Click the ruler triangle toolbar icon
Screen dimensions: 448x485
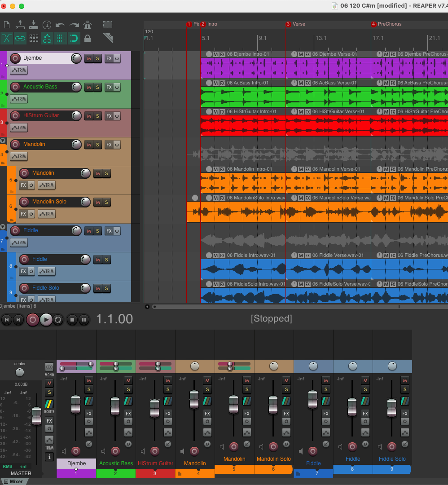(x=108, y=38)
